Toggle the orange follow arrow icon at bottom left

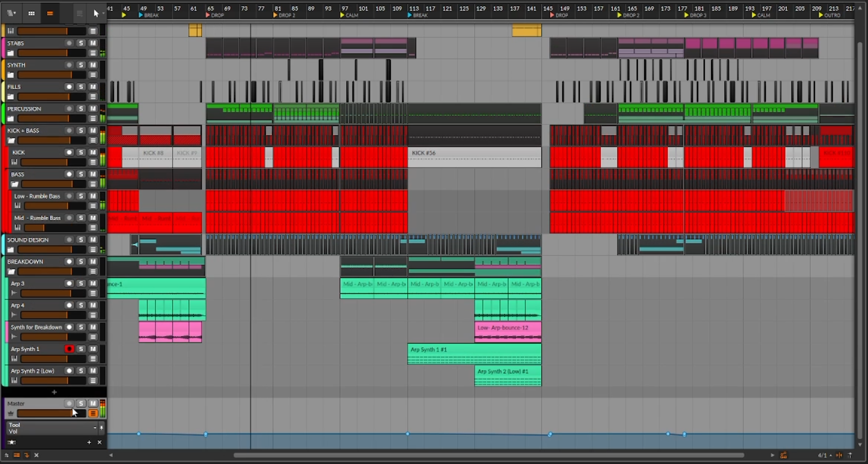(26, 455)
